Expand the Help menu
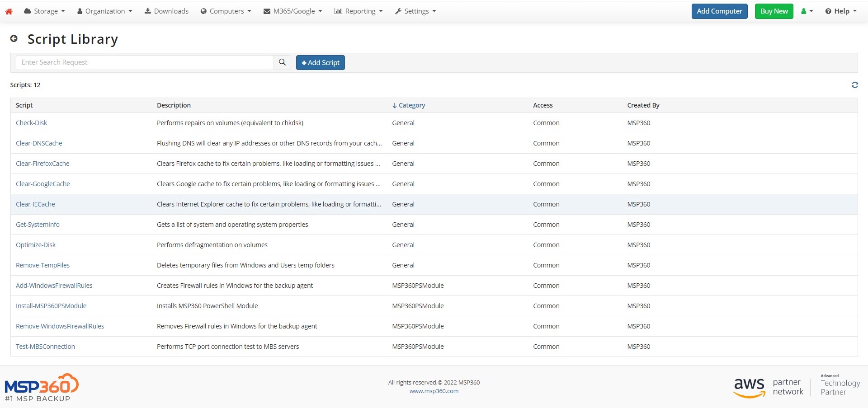This screenshot has width=868, height=408. 841,11
